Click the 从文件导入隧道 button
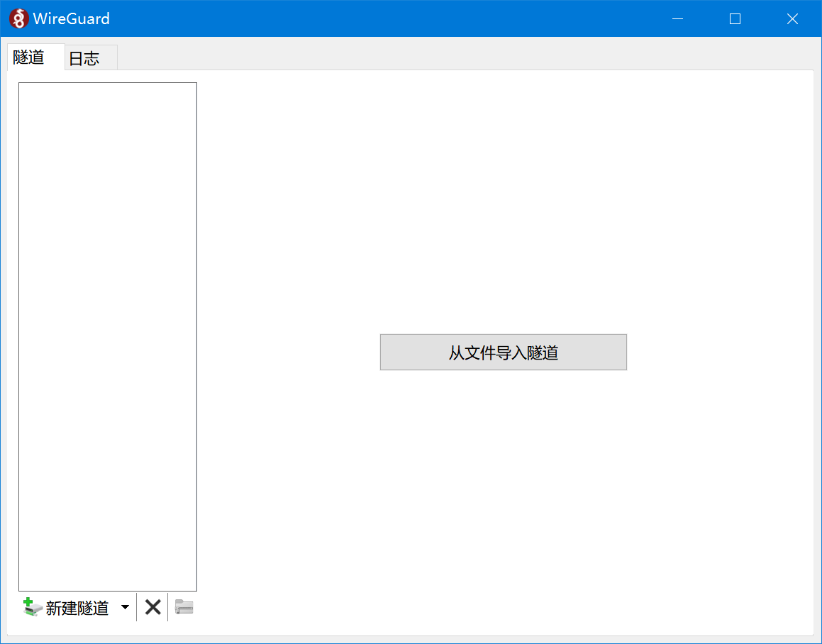822x644 pixels. (504, 352)
